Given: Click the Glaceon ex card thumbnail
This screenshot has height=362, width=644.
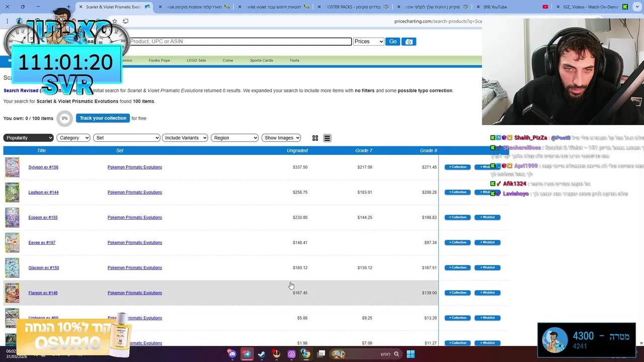Looking at the screenshot, I should 12,268.
